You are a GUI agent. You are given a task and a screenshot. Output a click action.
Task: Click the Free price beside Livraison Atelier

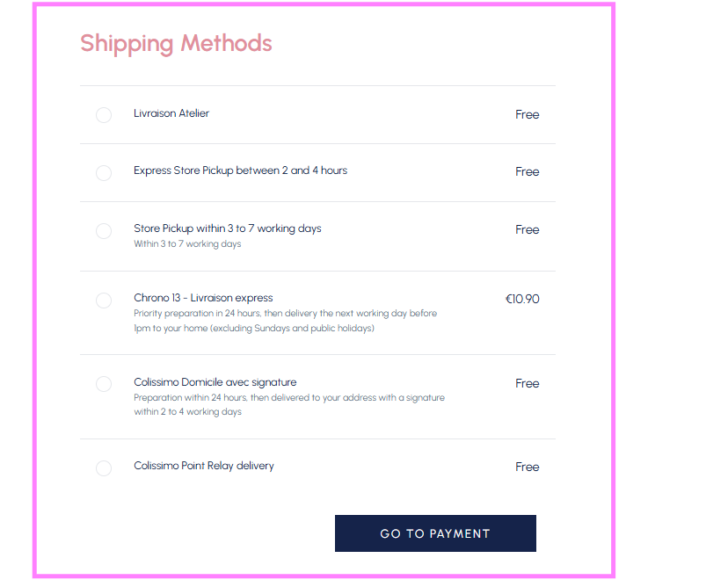pos(528,114)
